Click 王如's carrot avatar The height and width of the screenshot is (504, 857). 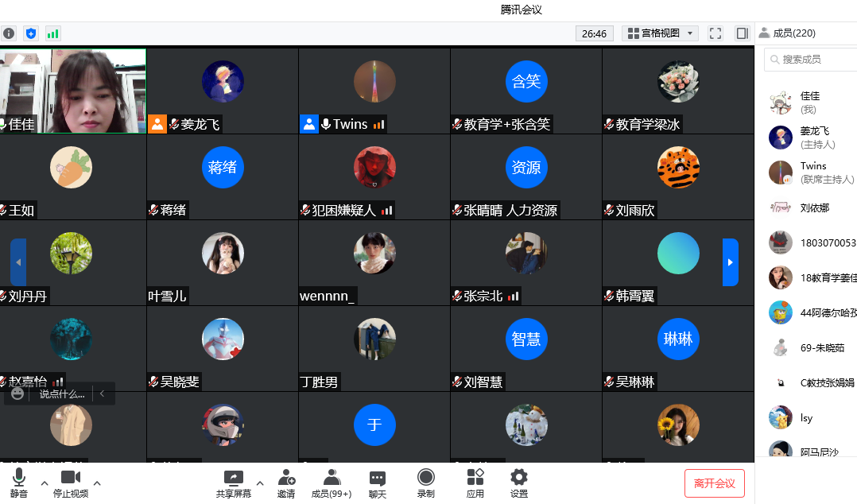tap(71, 167)
